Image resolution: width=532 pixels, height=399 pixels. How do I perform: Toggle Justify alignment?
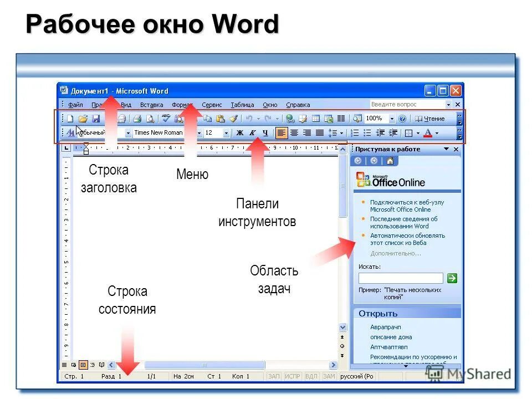[320, 132]
